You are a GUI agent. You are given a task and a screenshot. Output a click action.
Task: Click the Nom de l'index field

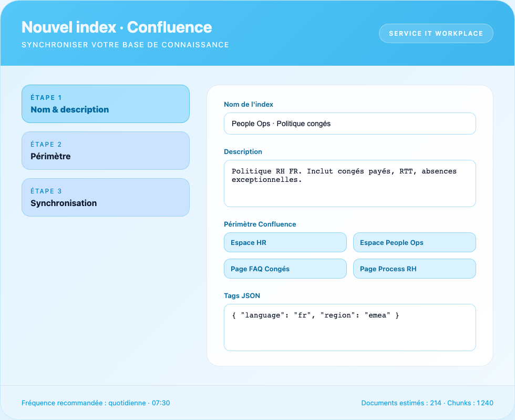(x=349, y=123)
